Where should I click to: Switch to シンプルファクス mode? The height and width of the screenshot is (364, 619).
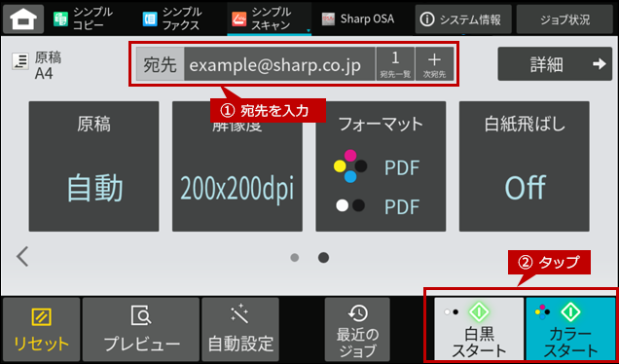[x=172, y=18]
